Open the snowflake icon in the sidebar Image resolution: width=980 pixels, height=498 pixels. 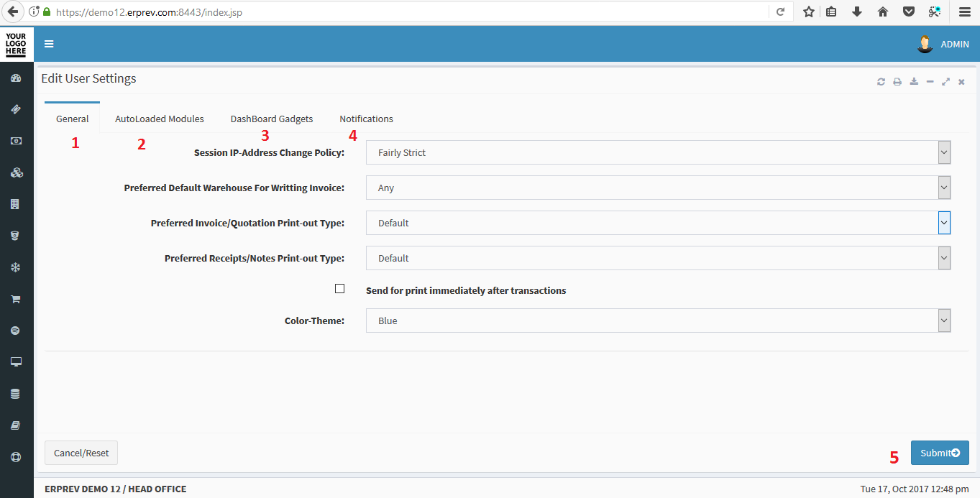pyautogui.click(x=16, y=267)
